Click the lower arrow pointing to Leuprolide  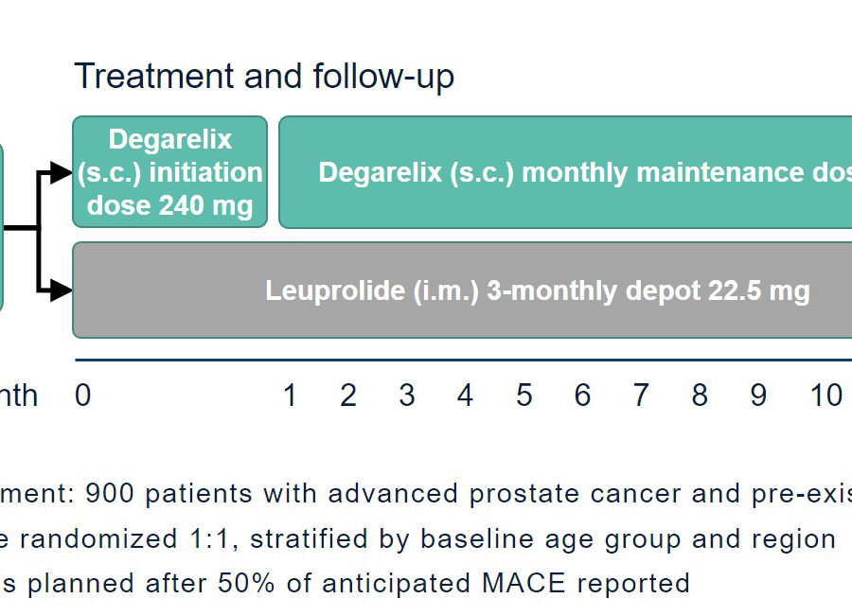coord(61,290)
